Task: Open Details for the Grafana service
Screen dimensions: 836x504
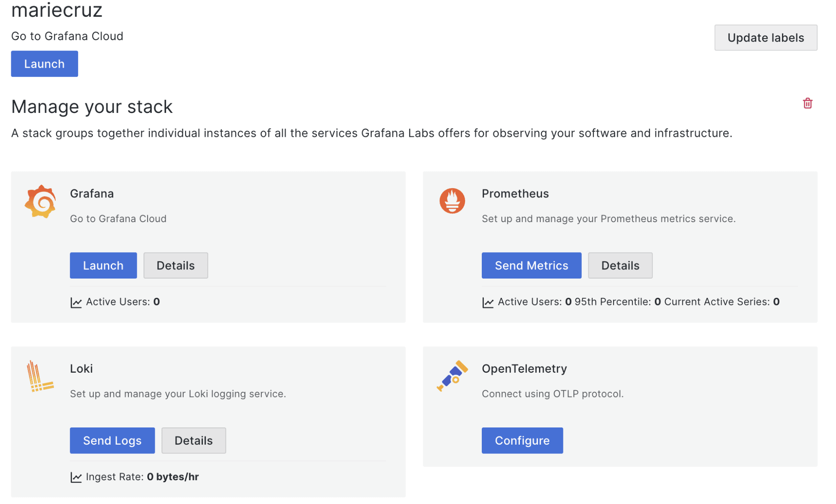Action: click(175, 265)
